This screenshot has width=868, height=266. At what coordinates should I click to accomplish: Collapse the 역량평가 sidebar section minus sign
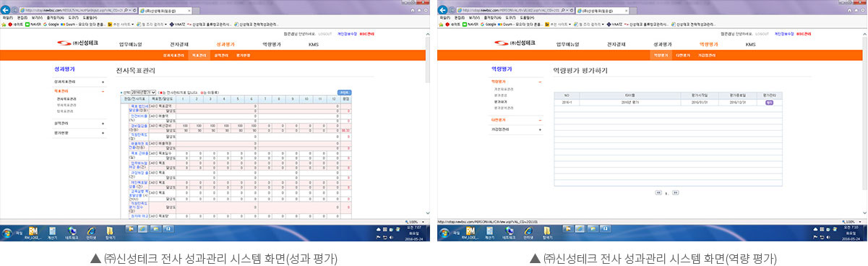[x=541, y=81]
